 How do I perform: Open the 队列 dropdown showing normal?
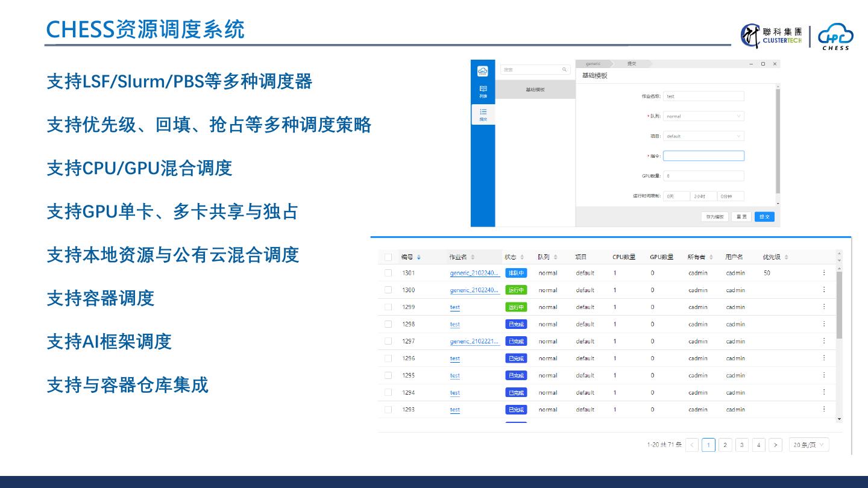[x=703, y=116]
